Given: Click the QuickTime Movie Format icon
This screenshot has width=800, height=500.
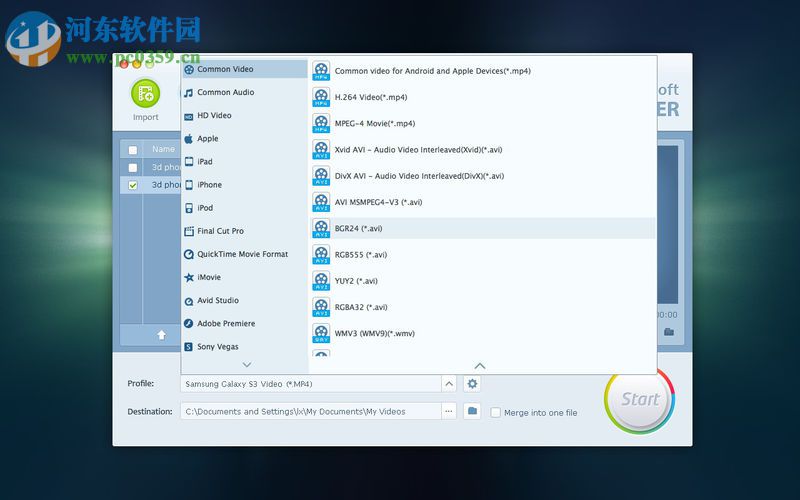Looking at the screenshot, I should pos(189,254).
